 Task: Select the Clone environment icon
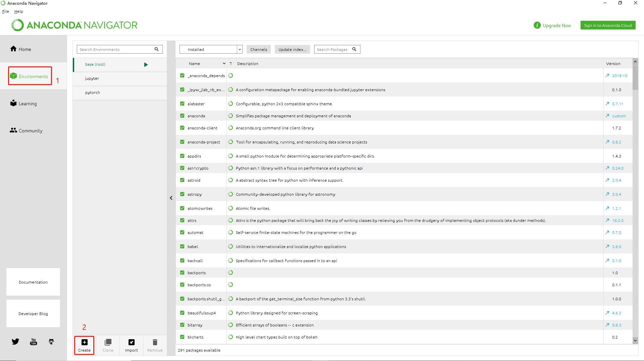[107, 343]
